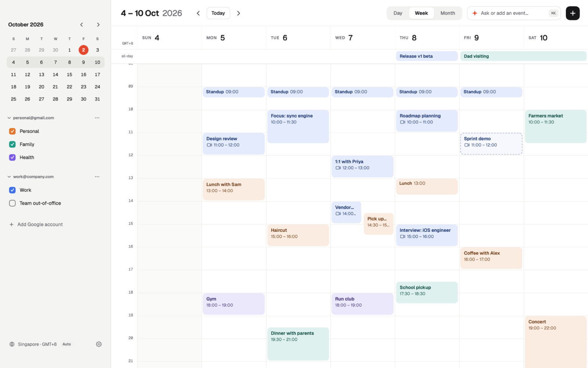Show next month in mini calendar

tap(98, 25)
